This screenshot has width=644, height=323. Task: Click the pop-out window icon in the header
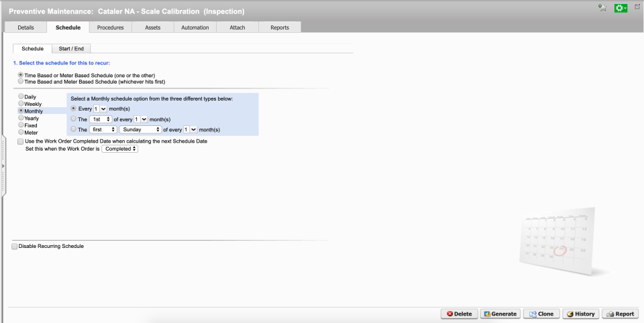click(x=637, y=7)
